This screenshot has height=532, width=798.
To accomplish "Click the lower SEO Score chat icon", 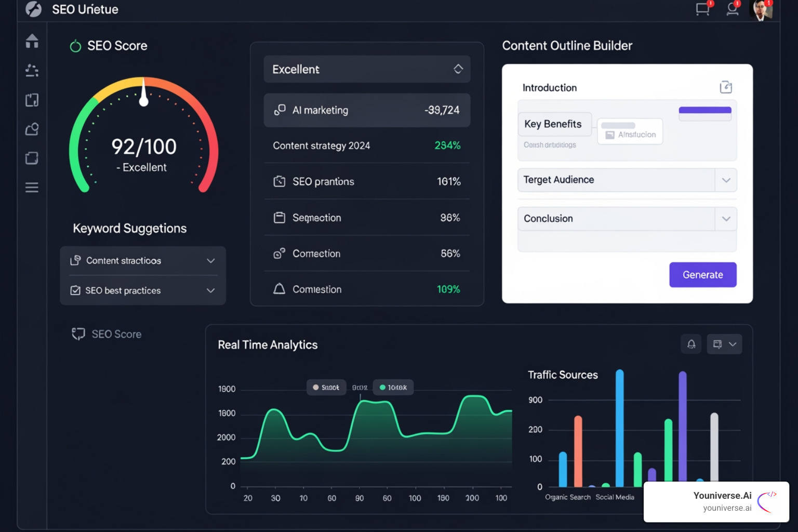I will tap(78, 334).
